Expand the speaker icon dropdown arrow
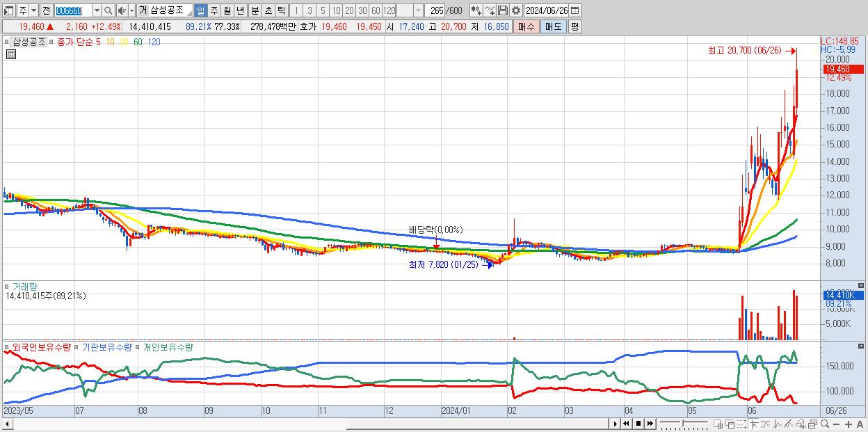This screenshot has width=868, height=432. [x=131, y=10]
